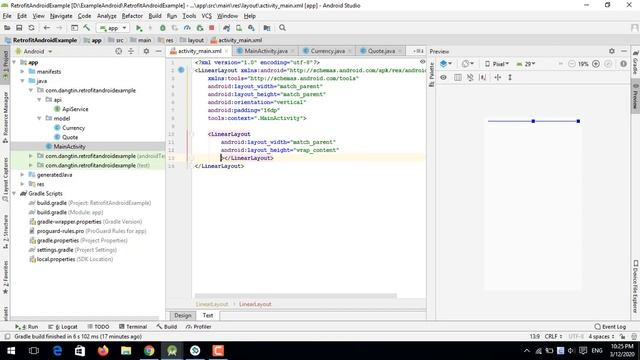Viewport: 640px width, 360px height.
Task: Toggle preview View Options eye icon
Action: [444, 77]
